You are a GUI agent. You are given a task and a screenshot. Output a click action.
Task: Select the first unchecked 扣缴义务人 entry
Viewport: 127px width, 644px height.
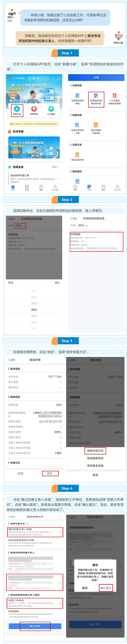(x=35, y=563)
